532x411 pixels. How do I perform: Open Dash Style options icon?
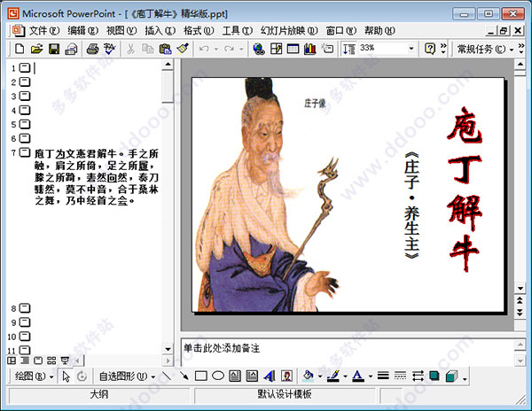click(401, 376)
